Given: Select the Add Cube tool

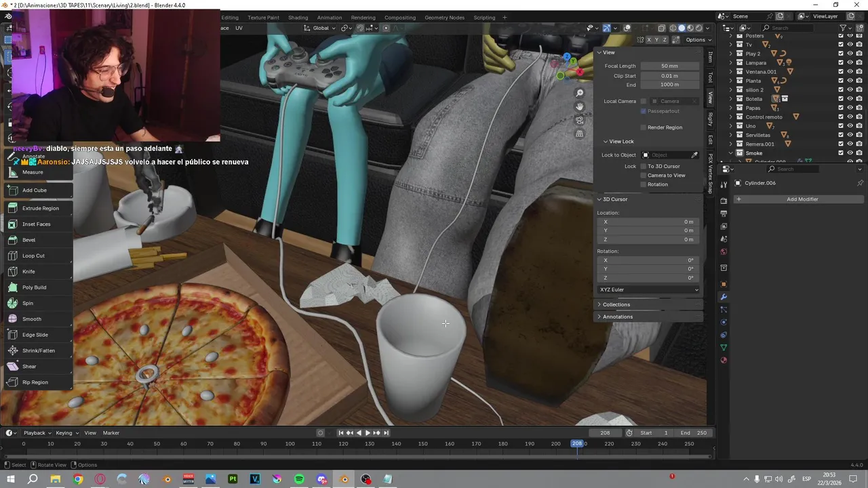Looking at the screenshot, I should click(37, 190).
